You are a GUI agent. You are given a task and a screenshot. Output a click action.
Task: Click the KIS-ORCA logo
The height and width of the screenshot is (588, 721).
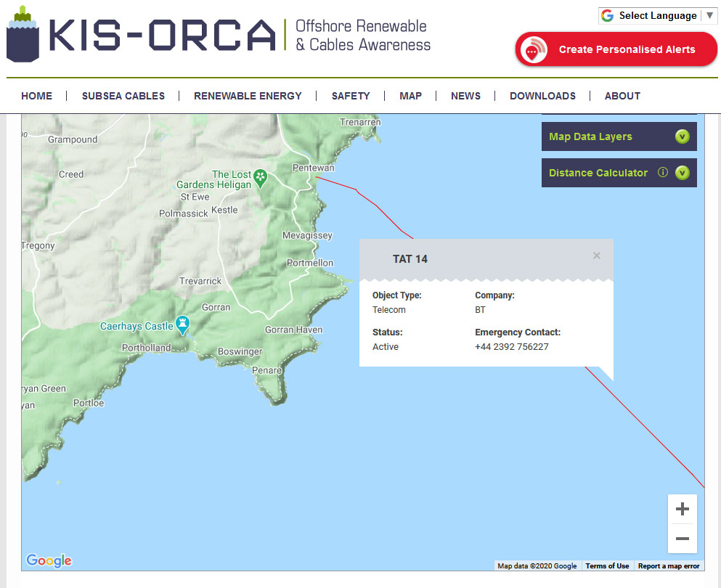pos(219,34)
